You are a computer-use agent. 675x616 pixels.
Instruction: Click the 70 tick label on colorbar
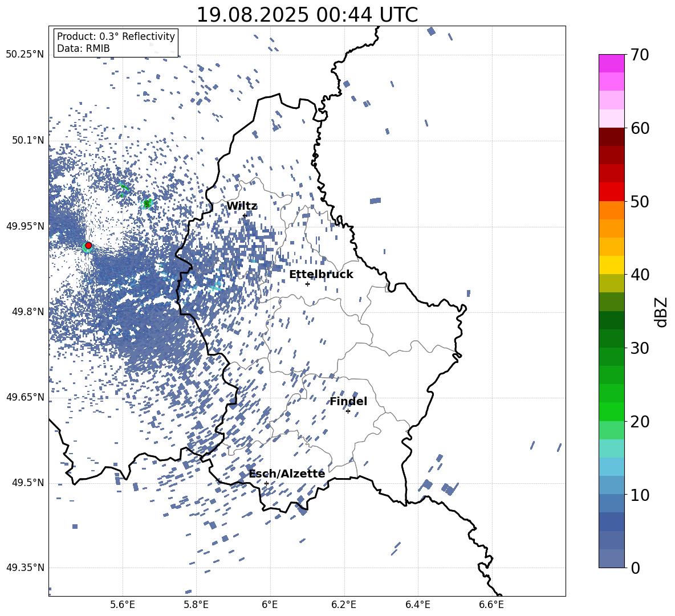(640, 55)
